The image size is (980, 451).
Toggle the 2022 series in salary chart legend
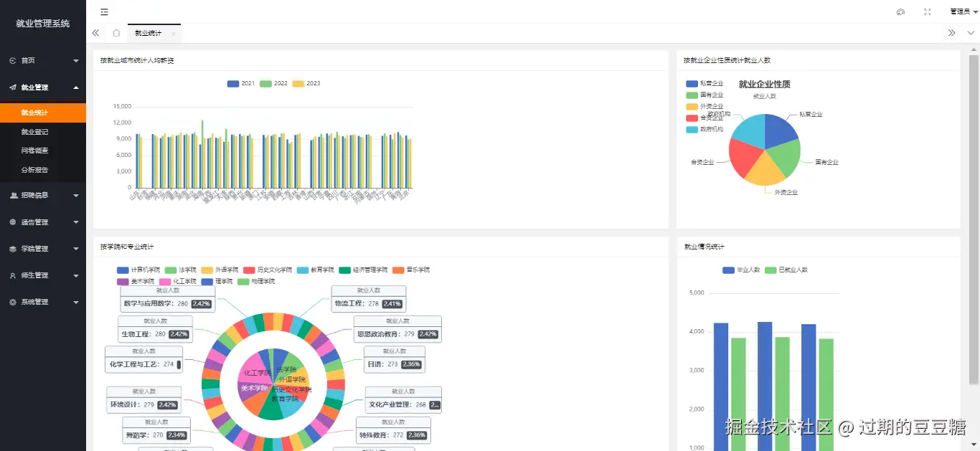[x=273, y=84]
